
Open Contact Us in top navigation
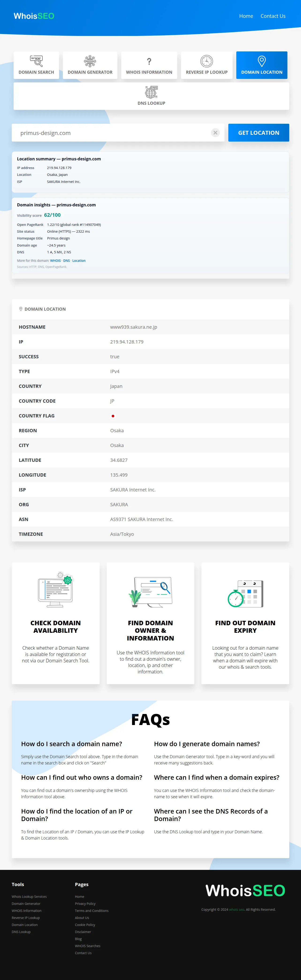click(x=273, y=16)
